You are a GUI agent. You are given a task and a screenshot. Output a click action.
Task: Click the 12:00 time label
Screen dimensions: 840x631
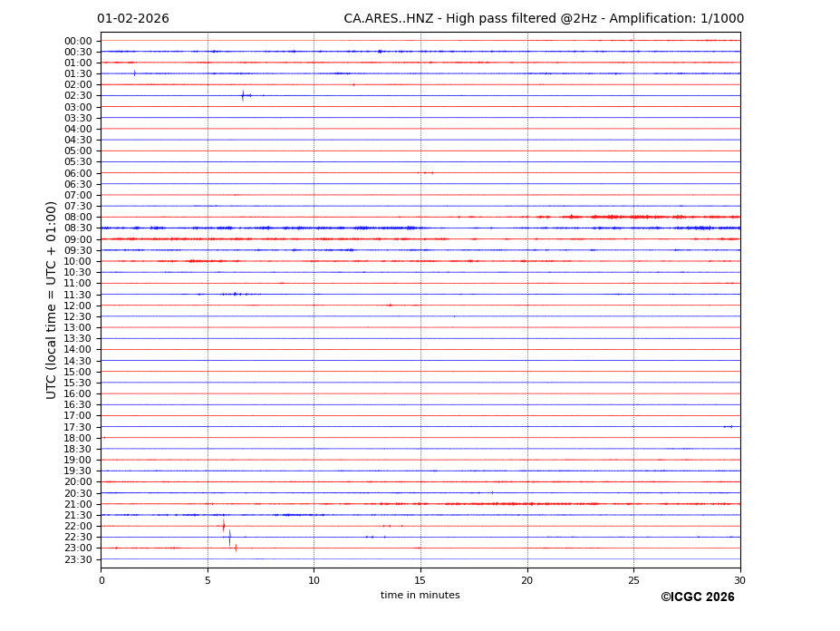coord(78,306)
